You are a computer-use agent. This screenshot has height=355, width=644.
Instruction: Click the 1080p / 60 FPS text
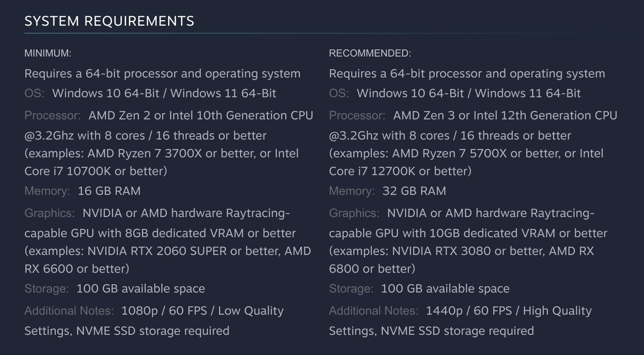[164, 311]
